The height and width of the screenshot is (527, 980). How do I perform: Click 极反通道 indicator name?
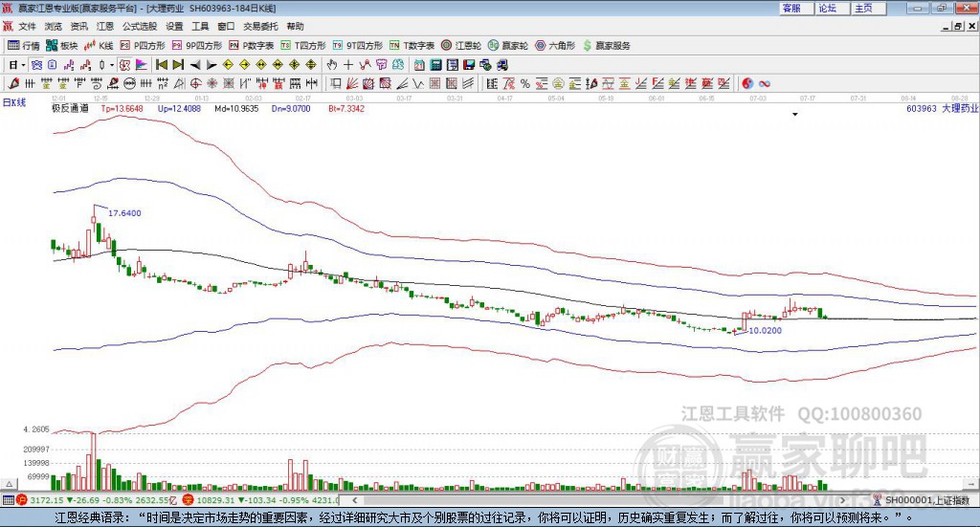pos(70,109)
